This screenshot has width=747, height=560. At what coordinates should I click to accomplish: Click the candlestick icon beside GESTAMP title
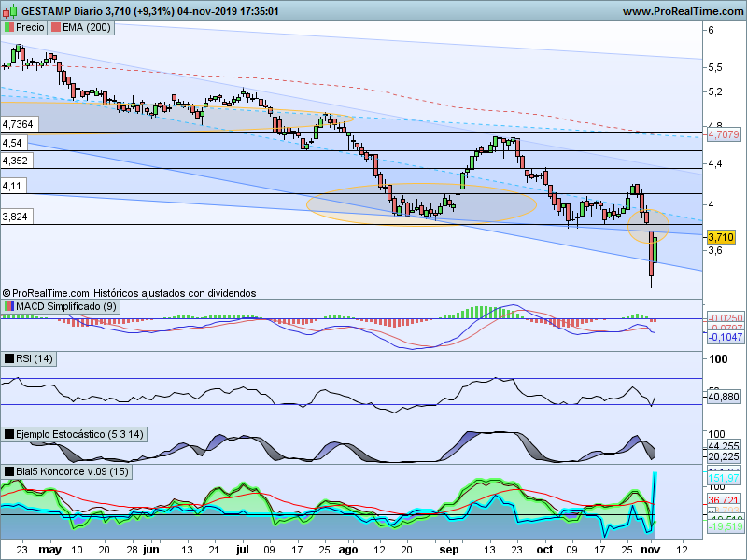tap(10, 10)
